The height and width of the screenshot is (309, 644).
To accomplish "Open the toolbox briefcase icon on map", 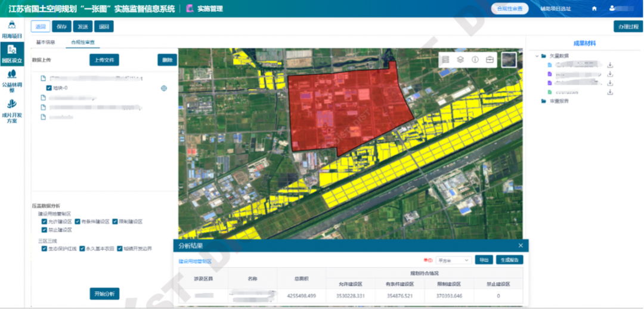I will click(490, 60).
